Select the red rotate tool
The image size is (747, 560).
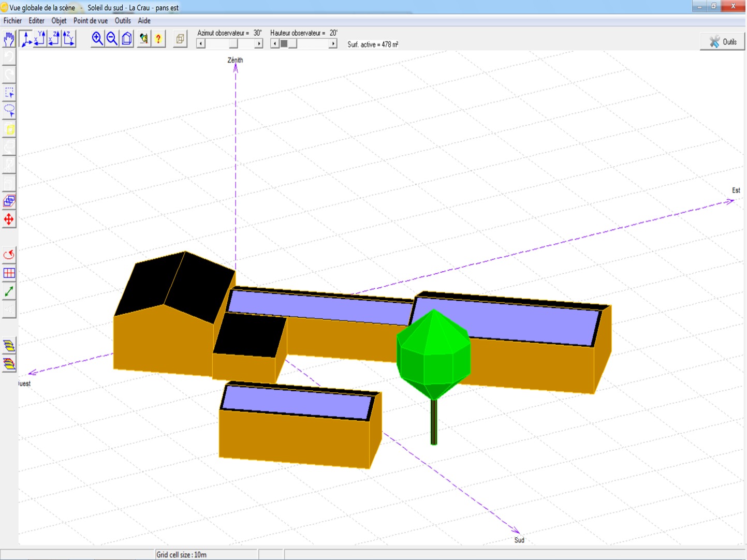click(9, 255)
